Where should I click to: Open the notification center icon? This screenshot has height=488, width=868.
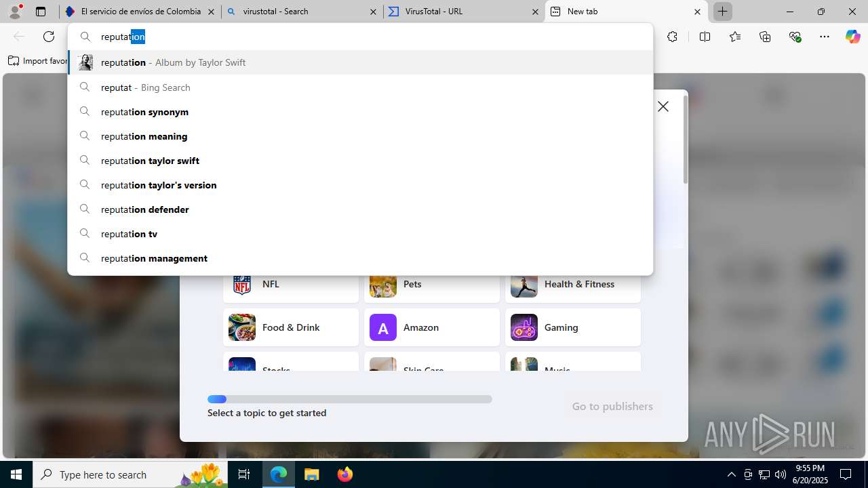coord(846,474)
